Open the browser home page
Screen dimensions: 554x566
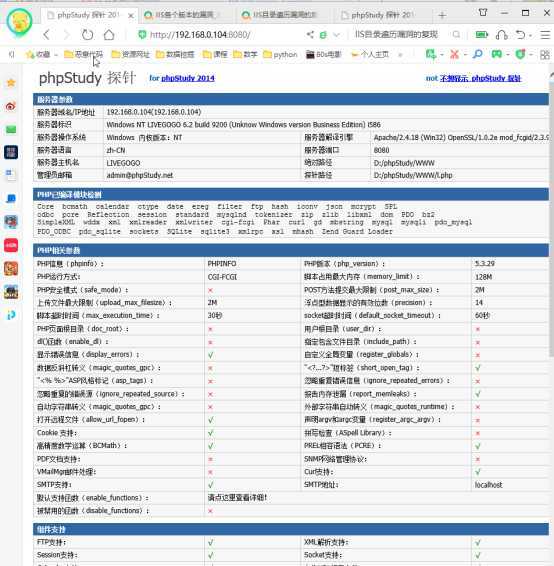(109, 35)
